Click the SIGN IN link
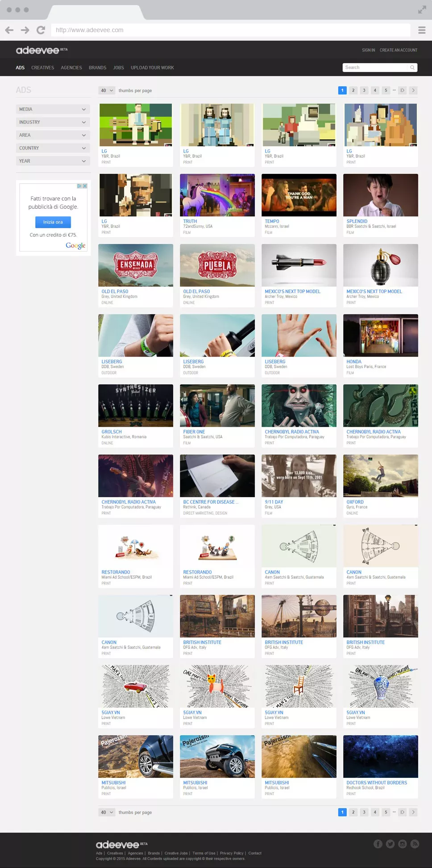Viewport: 432px width, 868px height. tap(368, 50)
